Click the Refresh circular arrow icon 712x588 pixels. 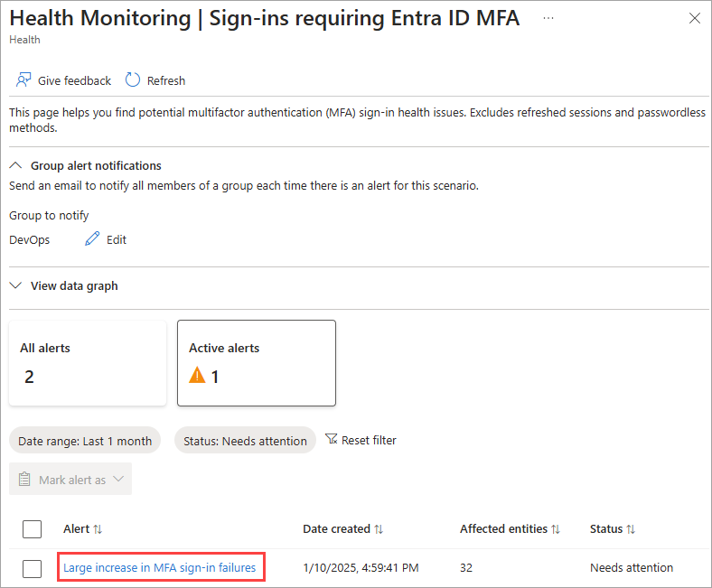coord(133,80)
